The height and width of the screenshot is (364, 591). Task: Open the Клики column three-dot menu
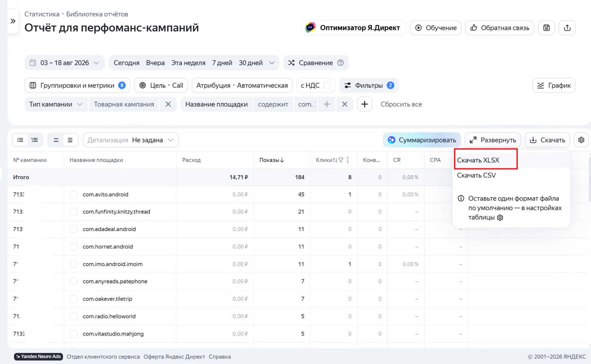348,160
